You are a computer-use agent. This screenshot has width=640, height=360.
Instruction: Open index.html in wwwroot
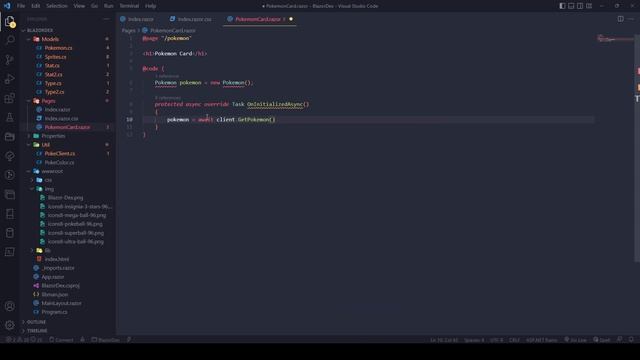[57, 259]
